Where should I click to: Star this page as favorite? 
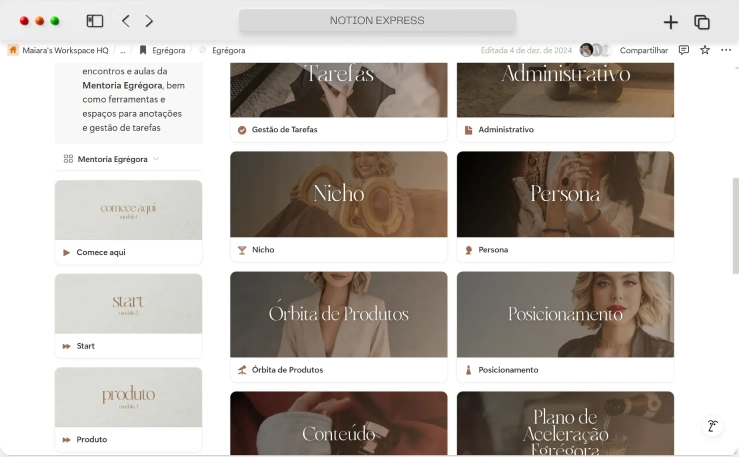705,50
